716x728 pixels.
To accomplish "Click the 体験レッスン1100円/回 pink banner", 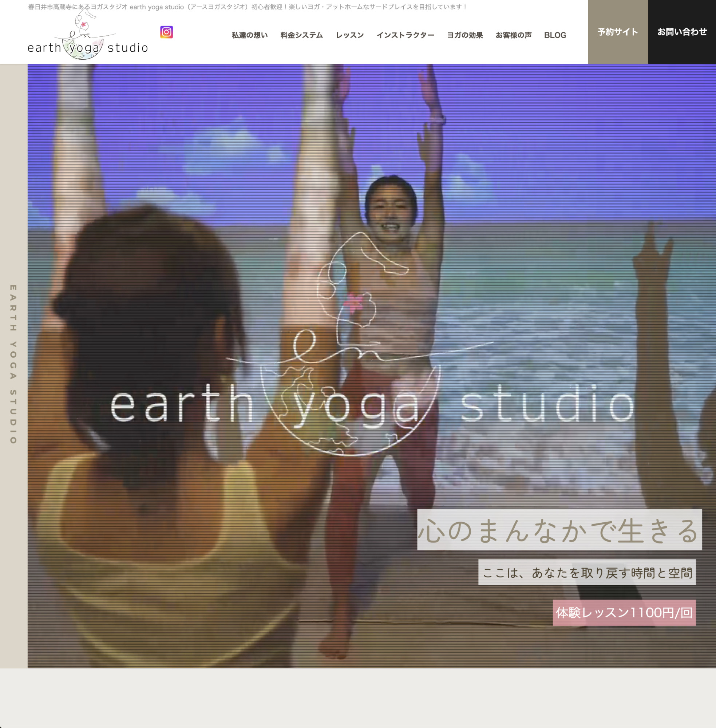I will (x=624, y=613).
